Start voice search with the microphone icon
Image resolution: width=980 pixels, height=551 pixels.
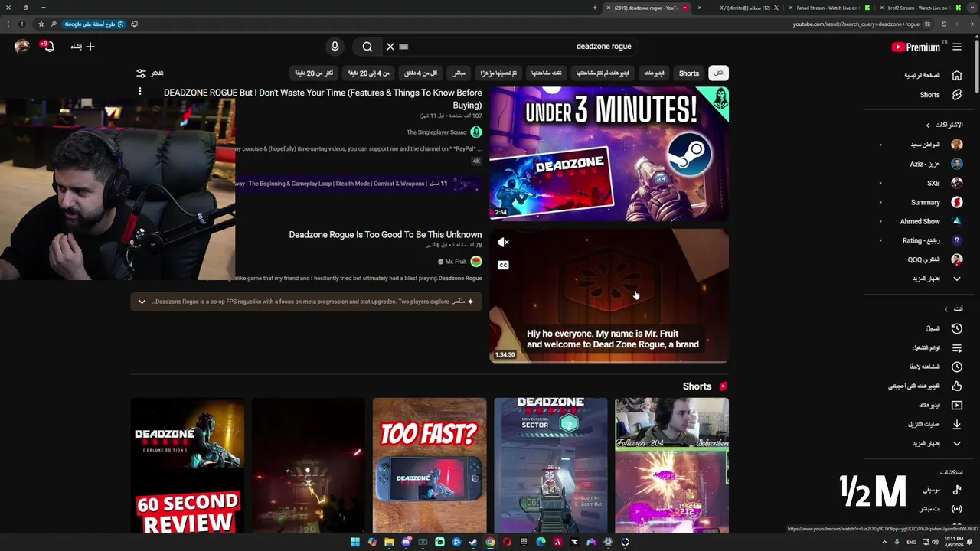(x=335, y=47)
